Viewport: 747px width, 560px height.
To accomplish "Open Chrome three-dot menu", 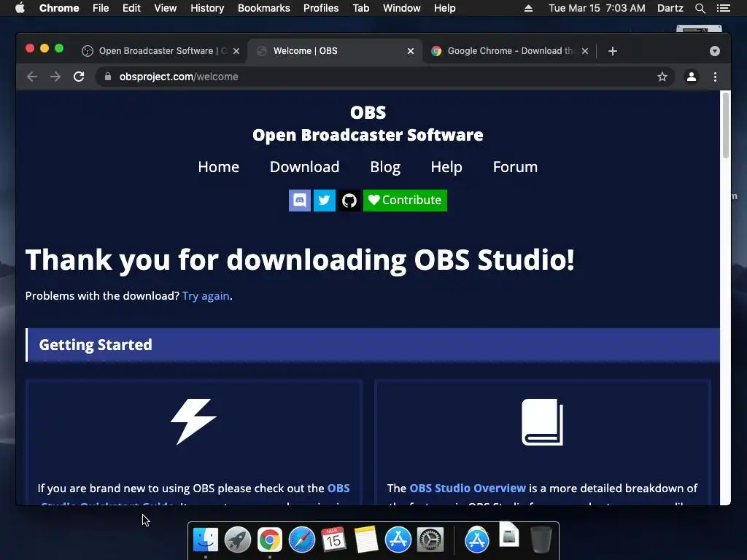I will pyautogui.click(x=715, y=77).
